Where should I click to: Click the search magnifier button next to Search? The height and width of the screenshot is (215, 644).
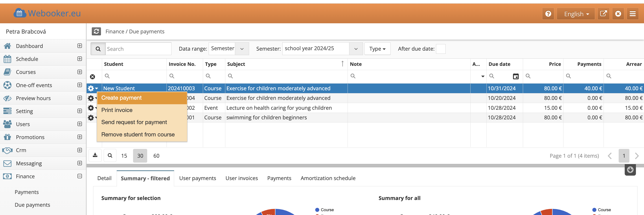point(98,49)
